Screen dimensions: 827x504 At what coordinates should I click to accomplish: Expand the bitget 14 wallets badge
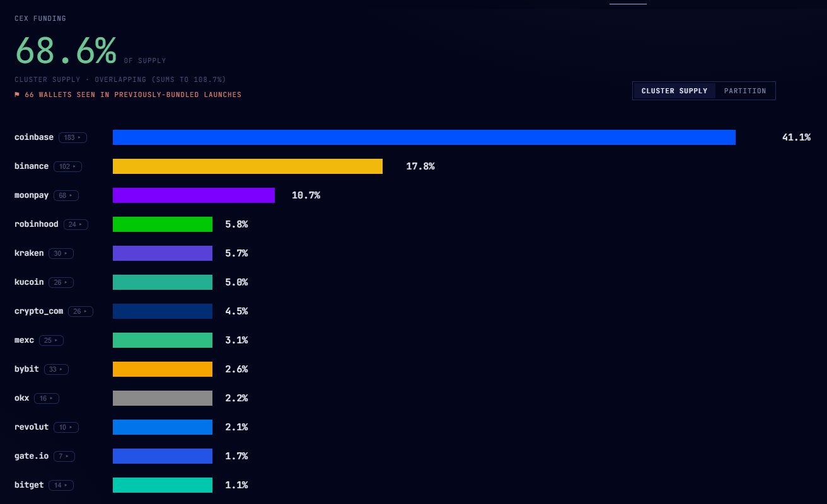[61, 485]
